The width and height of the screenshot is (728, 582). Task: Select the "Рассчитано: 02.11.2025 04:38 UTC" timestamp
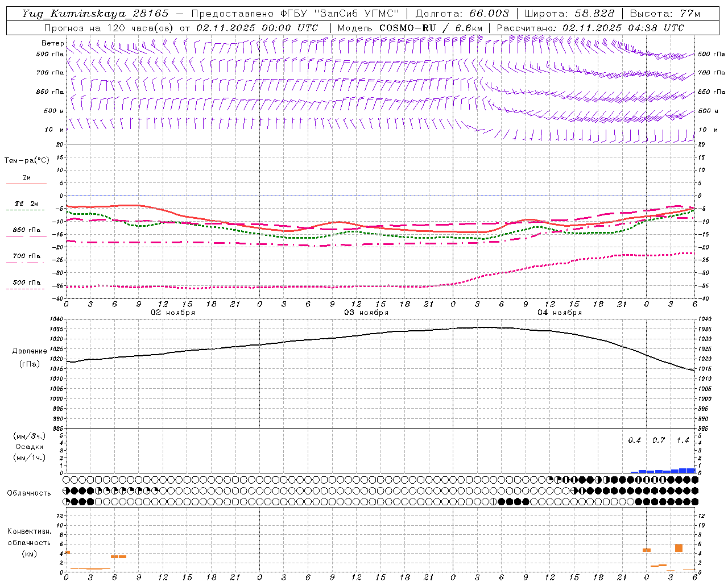[590, 28]
